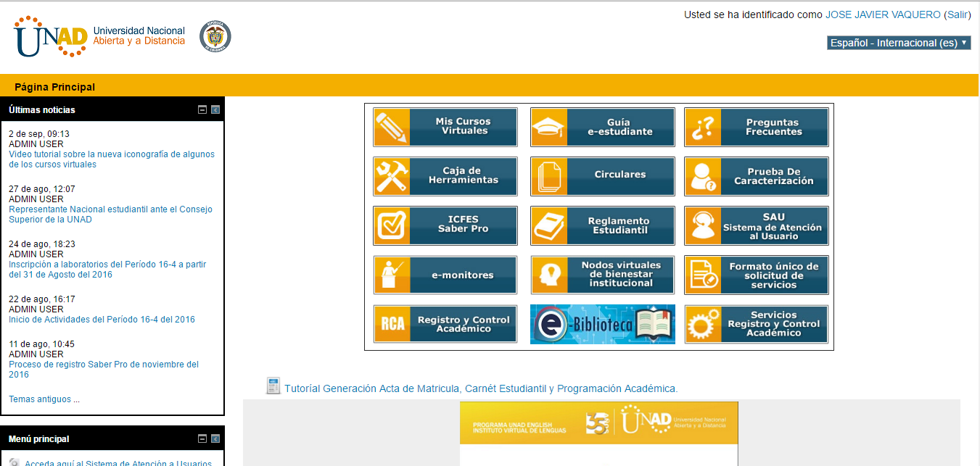
Task: Open the Circulares tile
Action: (603, 176)
